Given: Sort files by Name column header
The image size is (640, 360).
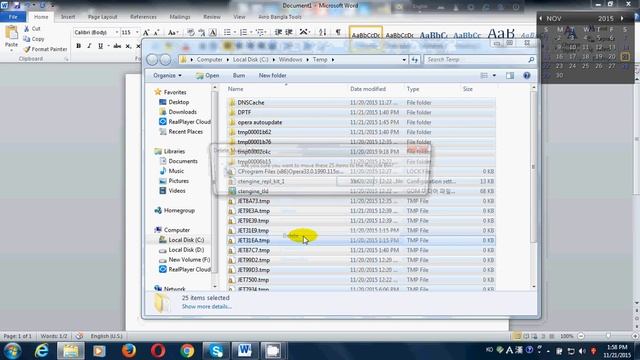Looking at the screenshot, I should [236, 89].
